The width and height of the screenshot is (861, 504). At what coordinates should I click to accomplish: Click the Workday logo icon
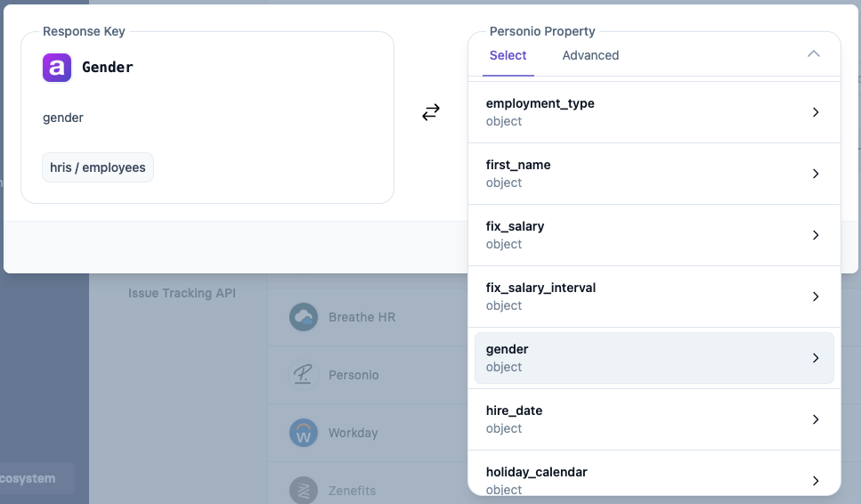click(x=304, y=433)
